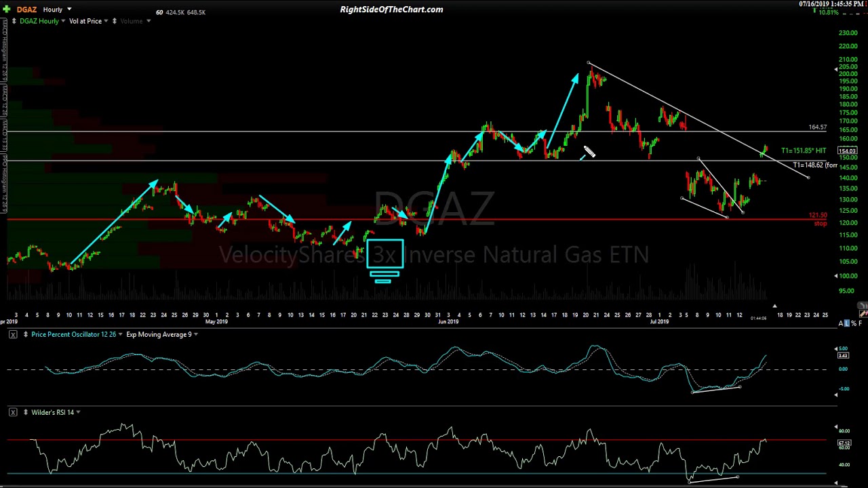Click the May 2019 date label
This screenshot has width=868, height=488.
216,322
